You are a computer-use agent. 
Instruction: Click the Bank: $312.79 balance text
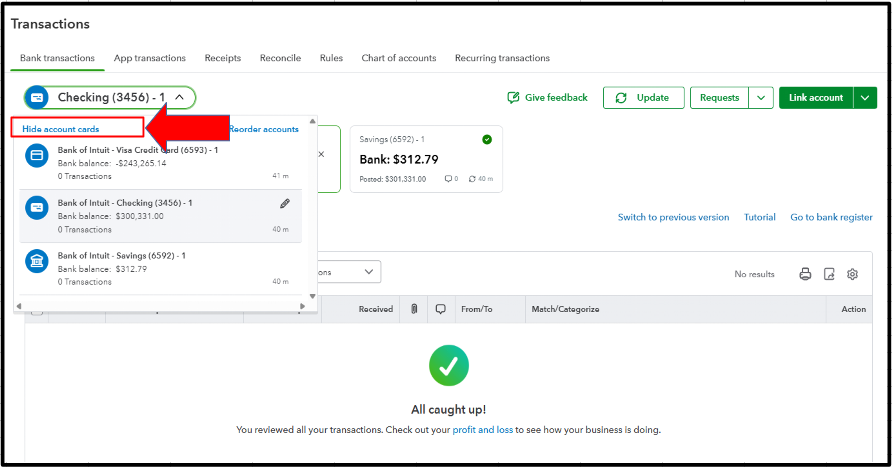coord(399,159)
